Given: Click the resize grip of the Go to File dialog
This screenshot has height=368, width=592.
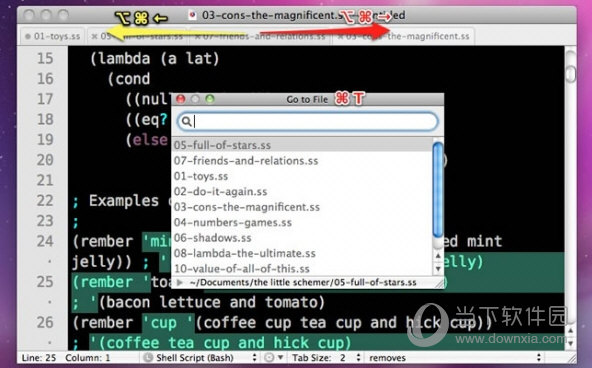Looking at the screenshot, I should tap(439, 283).
